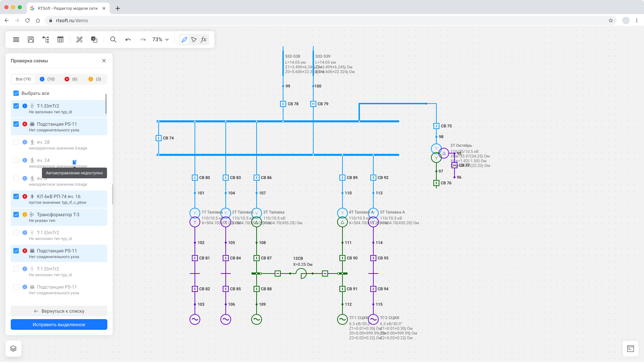The image size is (644, 364).
Task: Select the pen drawing tool
Action: click(x=184, y=40)
